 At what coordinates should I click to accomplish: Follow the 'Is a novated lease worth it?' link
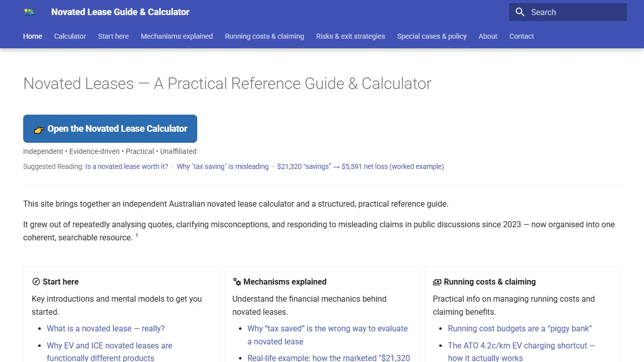coord(126,166)
